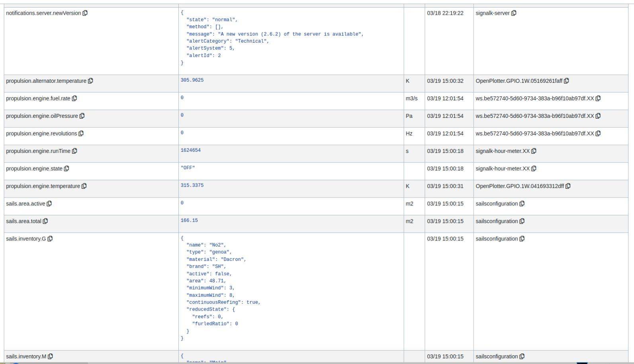Copy the OpenPlotter.GPIO.1W.05169261faff source
634x364 pixels.
coord(567,81)
